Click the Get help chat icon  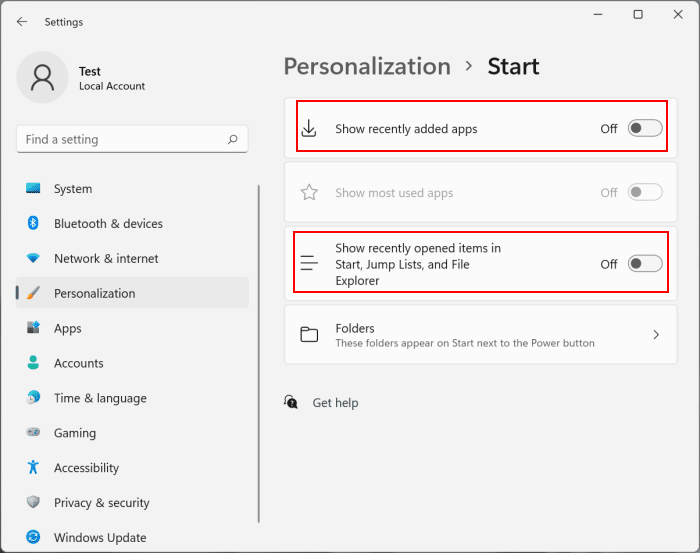click(291, 402)
